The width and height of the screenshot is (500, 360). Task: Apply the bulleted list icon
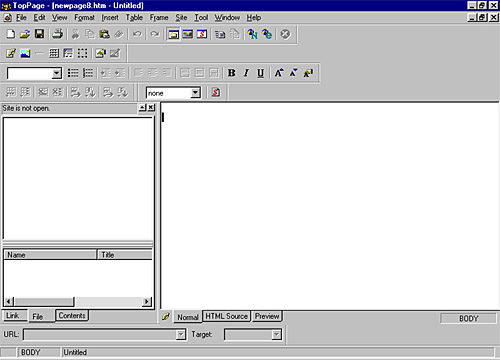tap(73, 73)
